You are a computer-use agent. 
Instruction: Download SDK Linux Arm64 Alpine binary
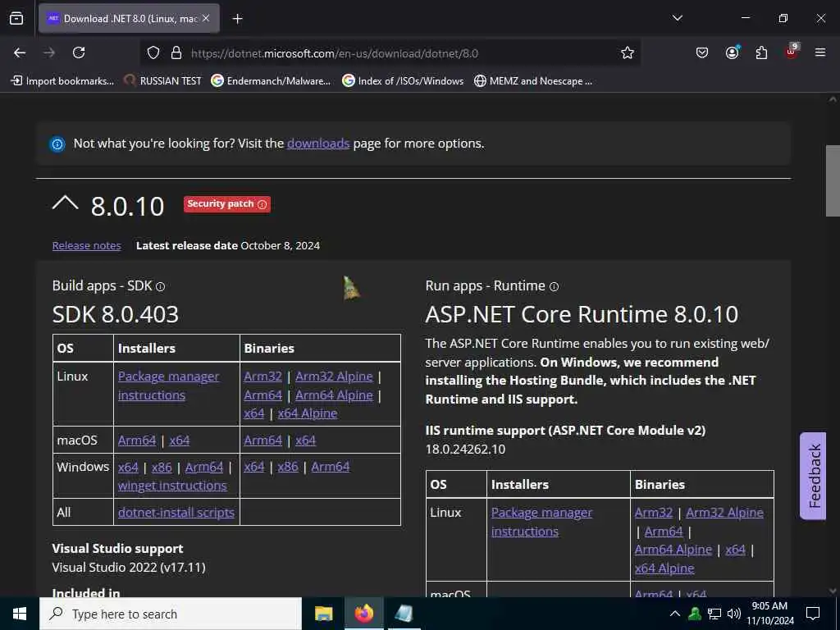(x=334, y=395)
